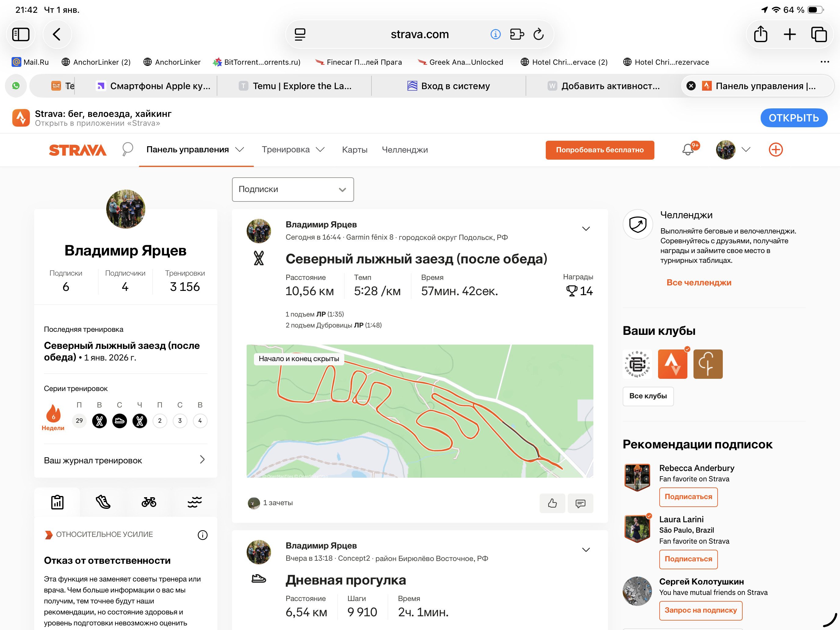Open the Strava search magnifier

128,149
